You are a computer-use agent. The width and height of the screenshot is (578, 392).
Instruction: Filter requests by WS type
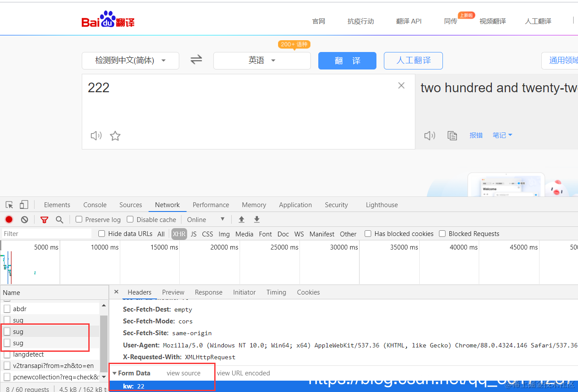[299, 234]
